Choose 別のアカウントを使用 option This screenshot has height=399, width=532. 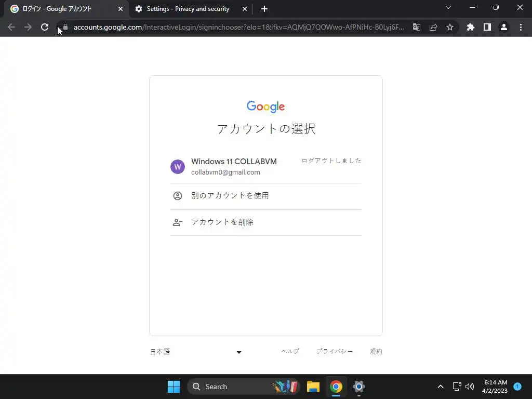tap(266, 196)
